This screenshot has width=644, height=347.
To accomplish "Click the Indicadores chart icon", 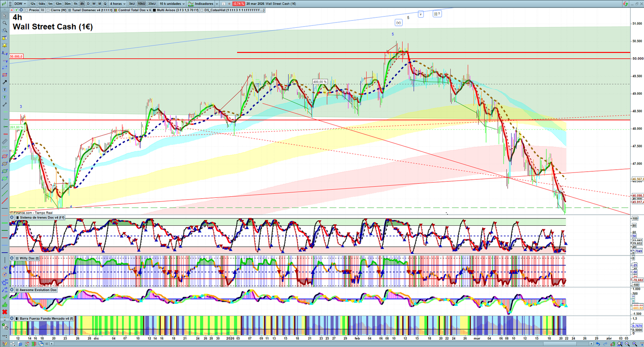I will pos(191,4).
